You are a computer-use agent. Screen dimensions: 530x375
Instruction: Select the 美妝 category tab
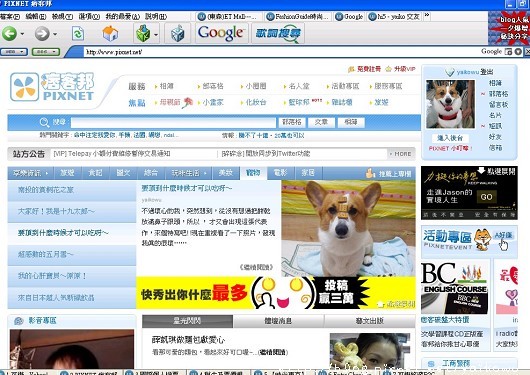tap(225, 173)
